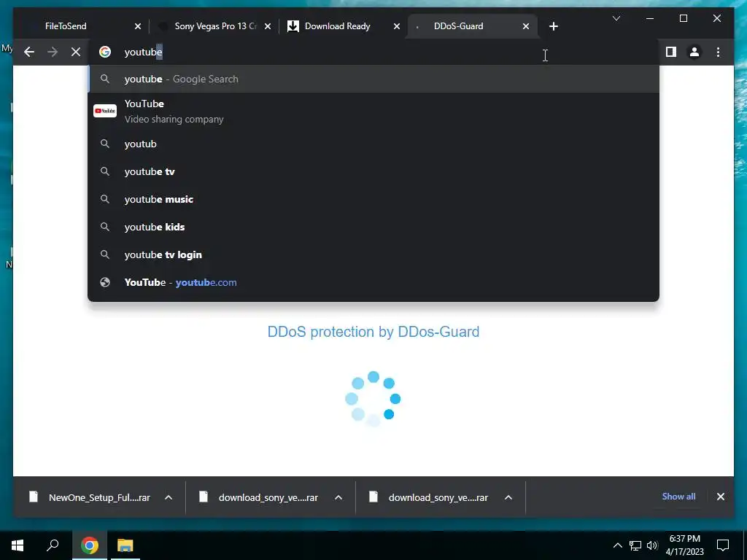Open the side panel icon
The width and height of the screenshot is (747, 560).
point(671,52)
